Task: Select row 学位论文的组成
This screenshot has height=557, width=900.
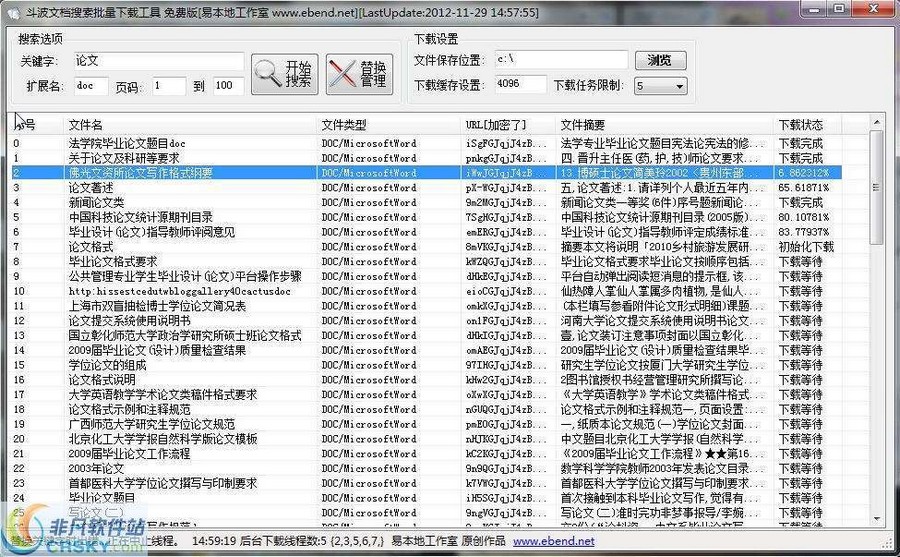Action: click(426, 365)
